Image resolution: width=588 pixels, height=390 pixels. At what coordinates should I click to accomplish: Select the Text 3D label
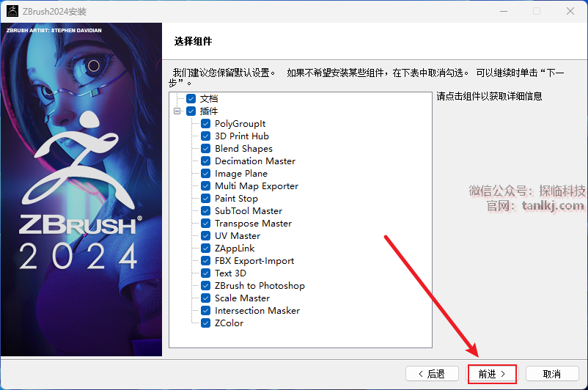230,273
